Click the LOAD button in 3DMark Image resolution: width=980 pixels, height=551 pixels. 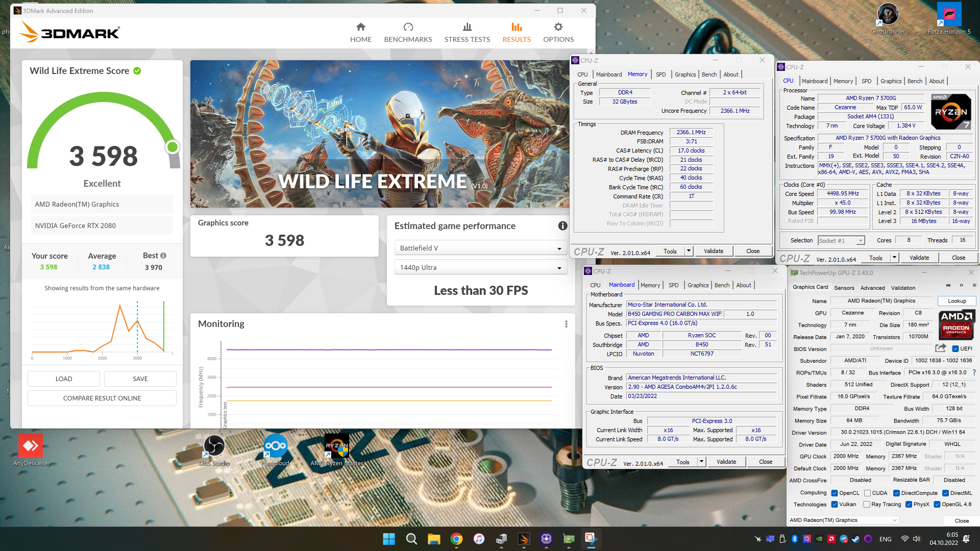pyautogui.click(x=64, y=379)
